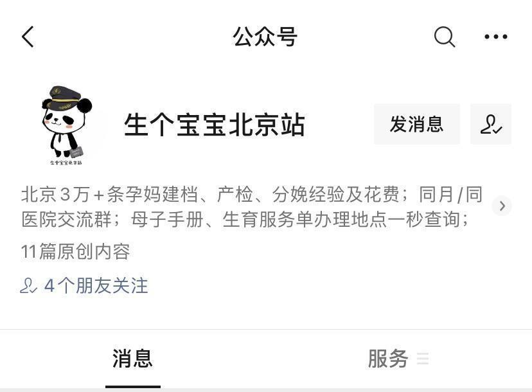This screenshot has width=532, height=392.
Task: Select the underline indicator under 消息
Action: 132,386
